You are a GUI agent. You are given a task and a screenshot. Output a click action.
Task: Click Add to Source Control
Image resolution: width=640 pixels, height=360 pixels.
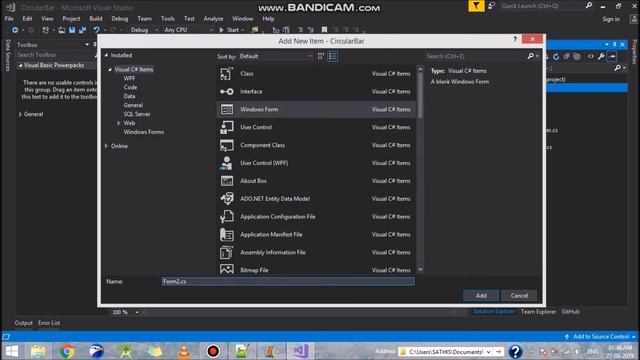click(601, 337)
